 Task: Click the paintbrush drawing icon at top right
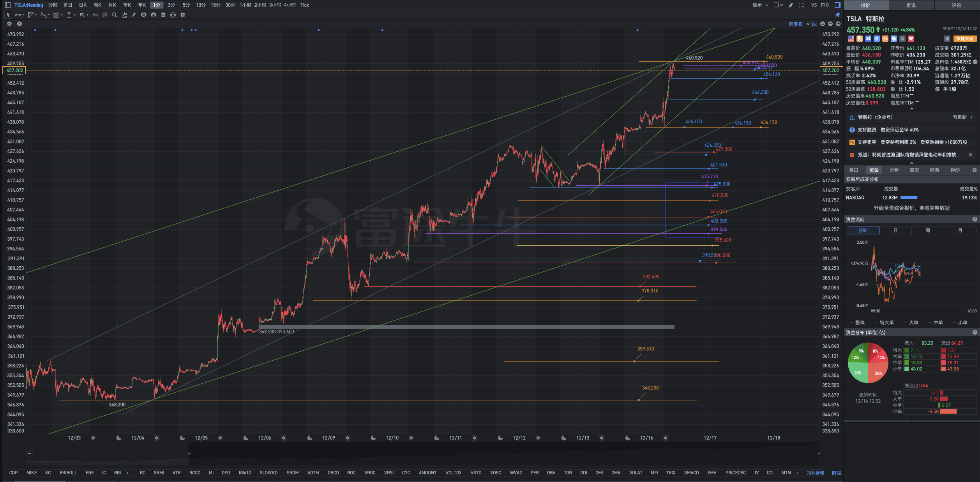pos(791,5)
